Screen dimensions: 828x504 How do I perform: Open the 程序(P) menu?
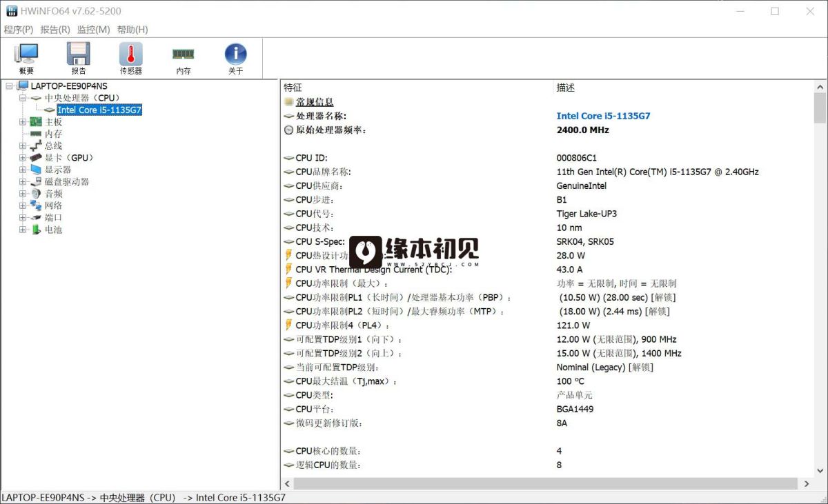point(19,30)
